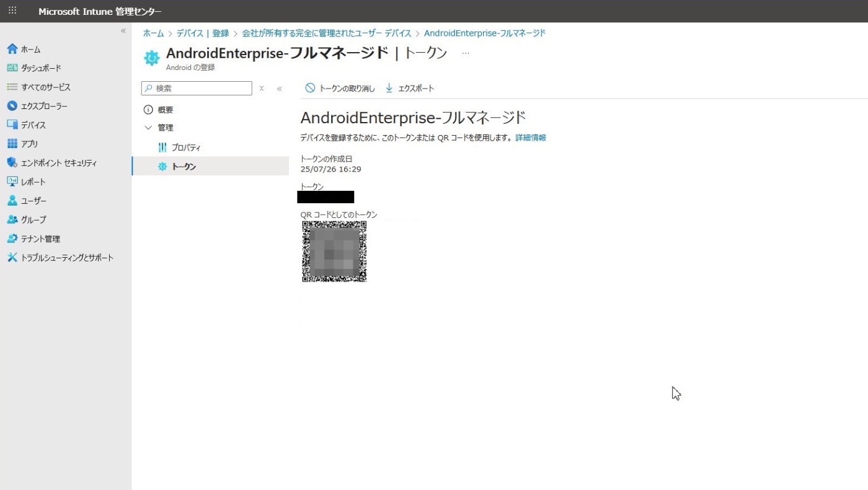Click the トラブルシューティングとサポート wrench icon
Viewport: 868px width, 490px height.
coord(12,258)
